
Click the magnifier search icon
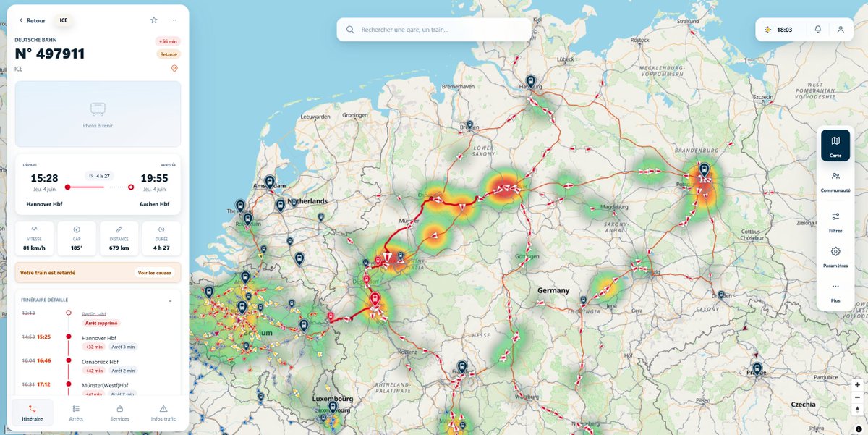(350, 30)
